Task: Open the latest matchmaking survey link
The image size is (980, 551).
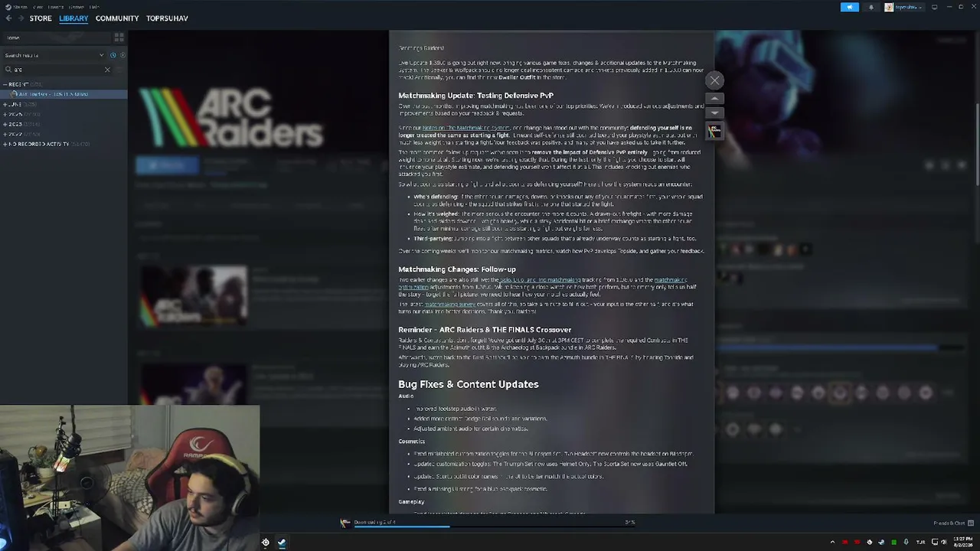Action: (x=450, y=304)
